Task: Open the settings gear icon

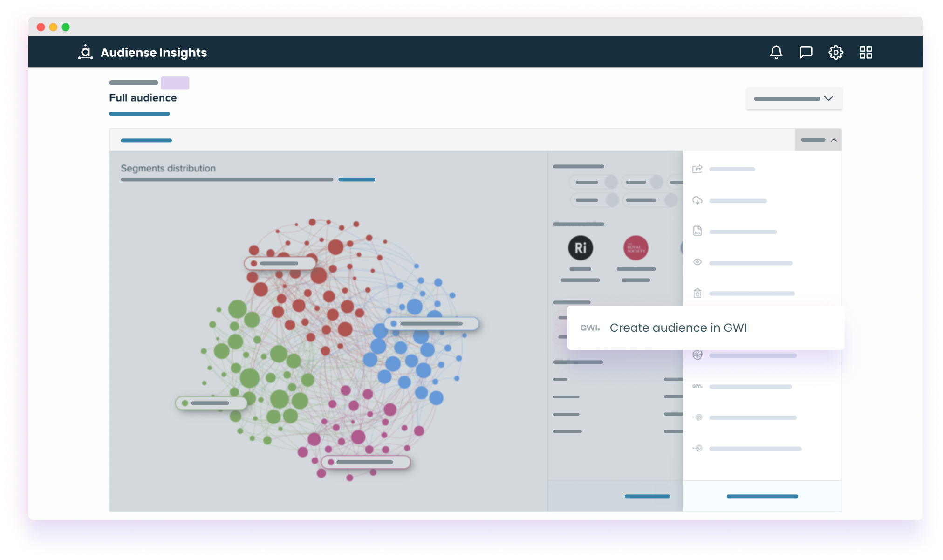Action: point(836,52)
